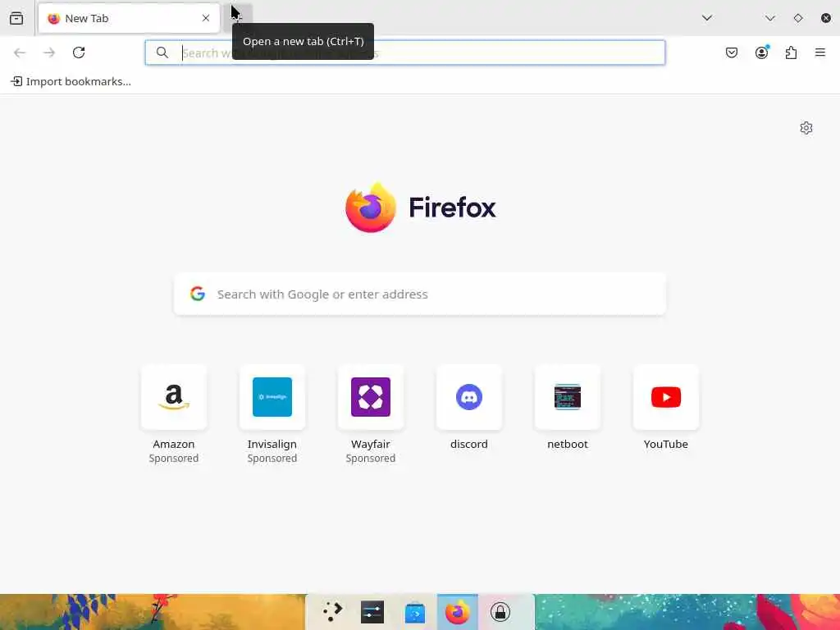Select the Firefox taskbar icon
Screen dimensions: 840x630
pos(458,612)
